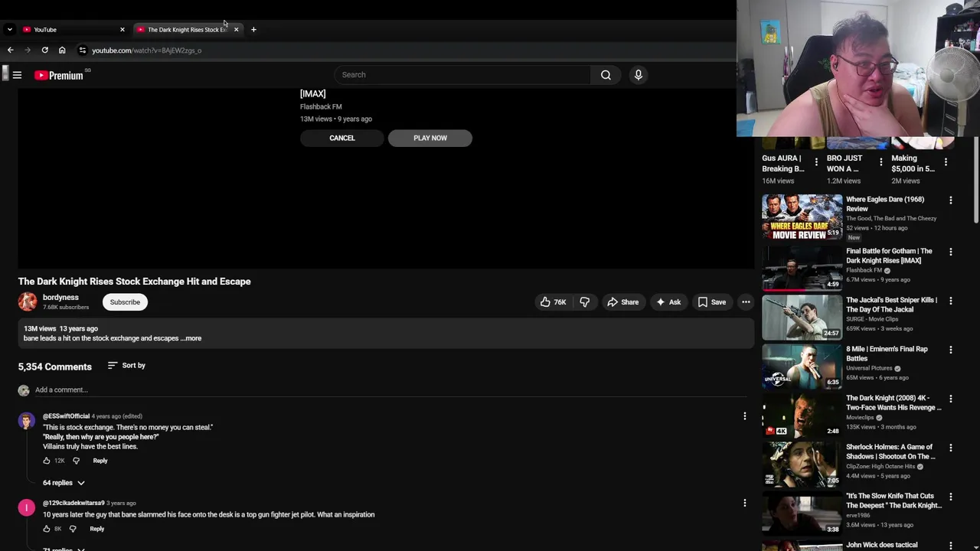Screen dimensions: 980x551
Task: Open menu for 8 Mile Rap Battles
Action: click(x=951, y=350)
